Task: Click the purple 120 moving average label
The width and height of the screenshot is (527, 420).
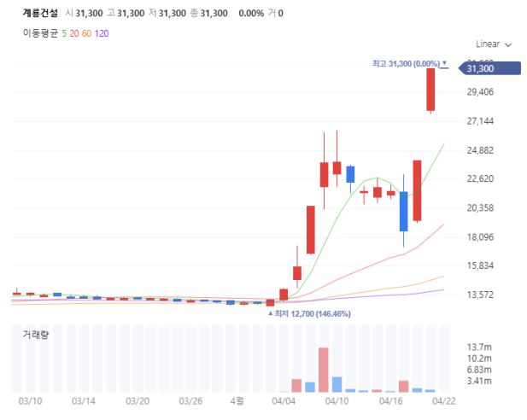Action: pyautogui.click(x=102, y=32)
